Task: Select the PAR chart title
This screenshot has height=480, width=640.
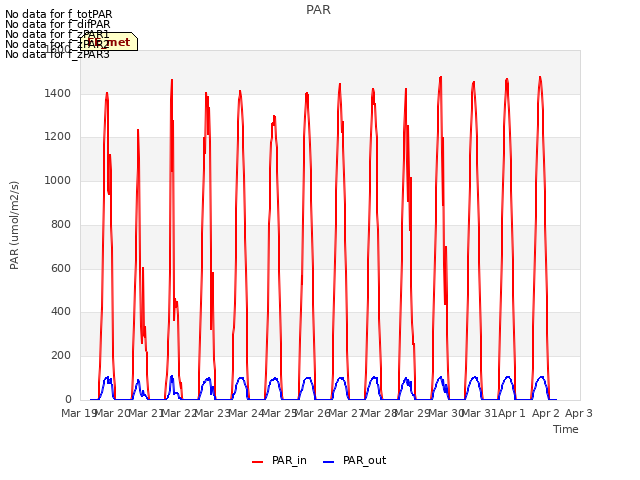Action: (x=318, y=10)
